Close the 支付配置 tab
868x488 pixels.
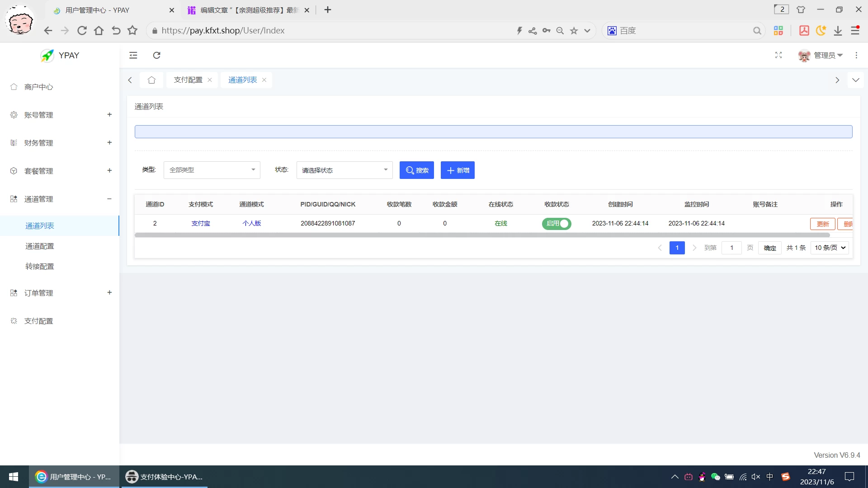[x=210, y=80]
